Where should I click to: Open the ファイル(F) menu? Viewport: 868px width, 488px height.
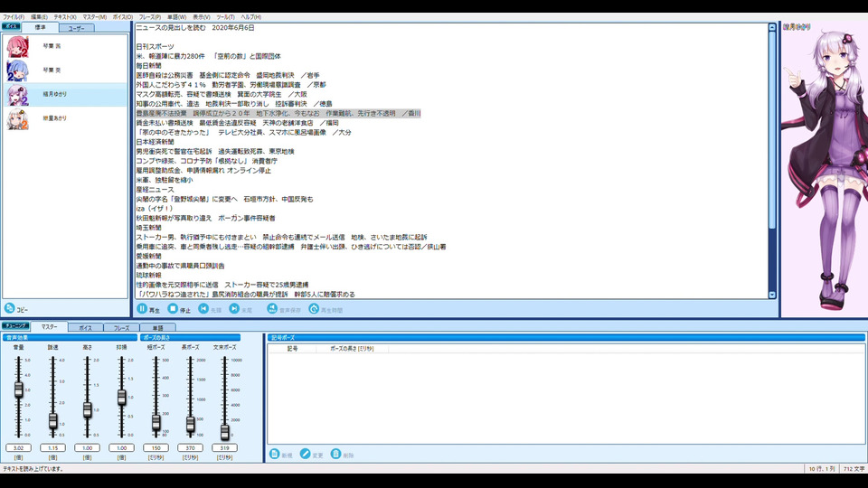[x=14, y=17]
